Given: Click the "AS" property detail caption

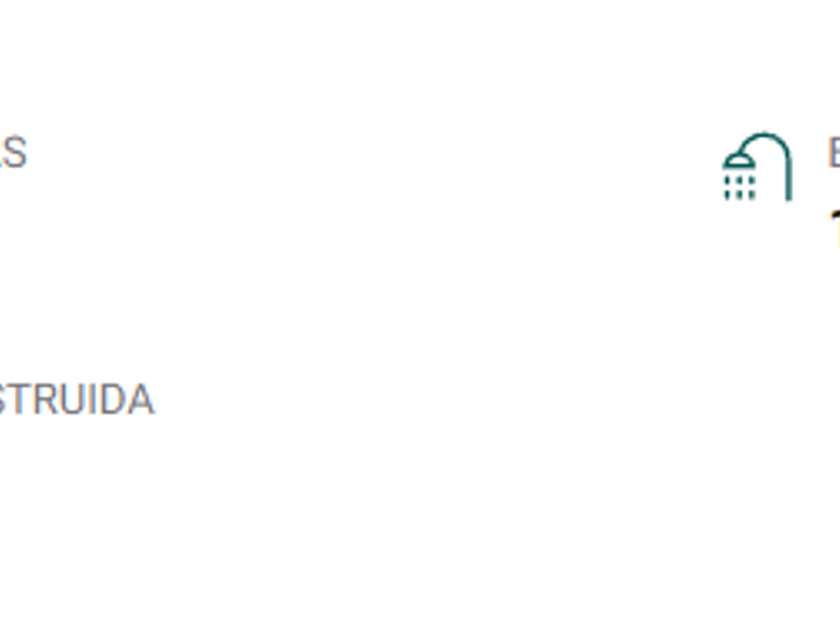Looking at the screenshot, I should (x=12, y=153).
